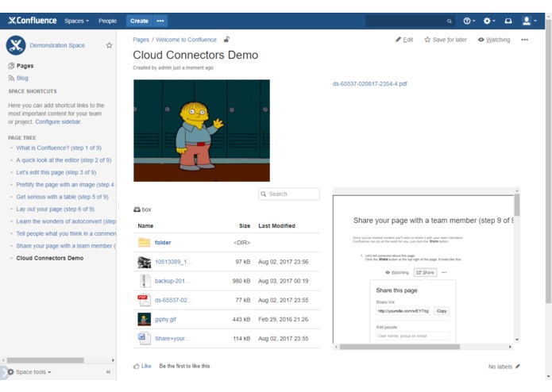Click the Confluence logo in header
Screen dimensions: 552x392
(33, 21)
